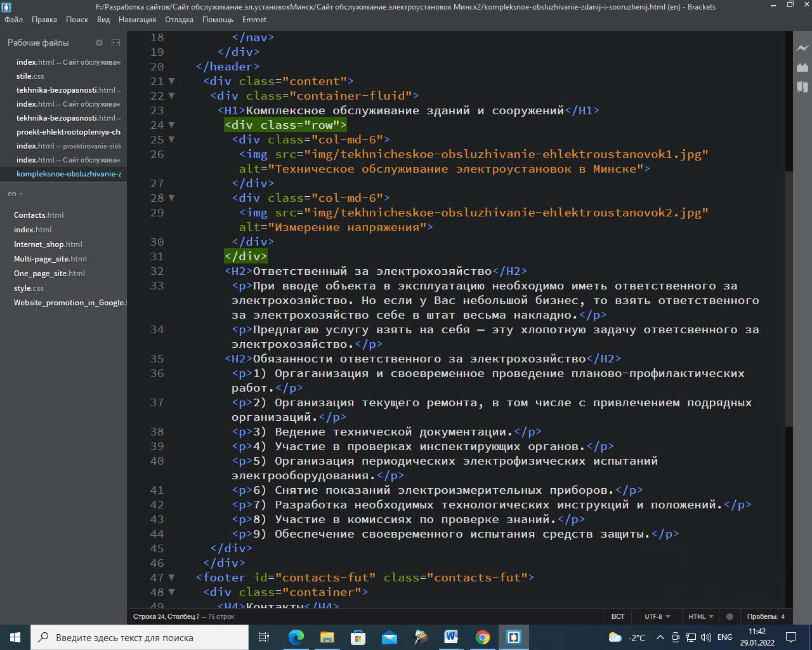The image size is (812, 650).
Task: Open the Extension Manager brick icon
Action: click(802, 67)
